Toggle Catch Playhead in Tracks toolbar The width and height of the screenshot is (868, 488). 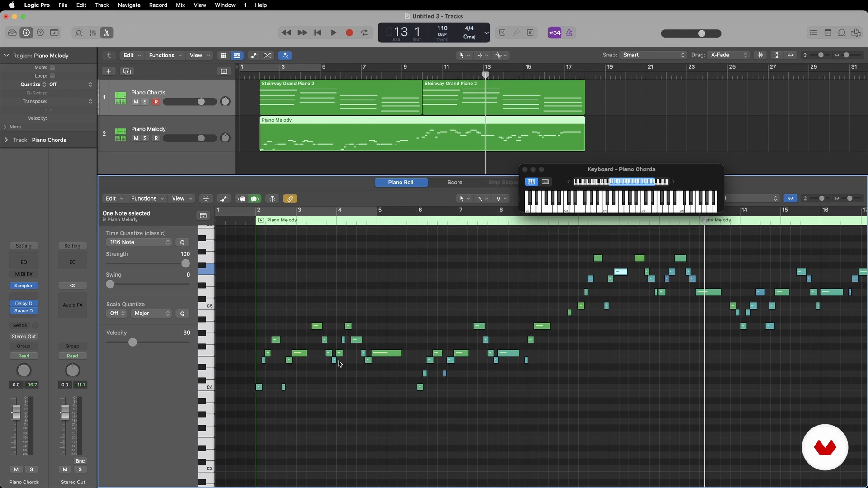(285, 55)
